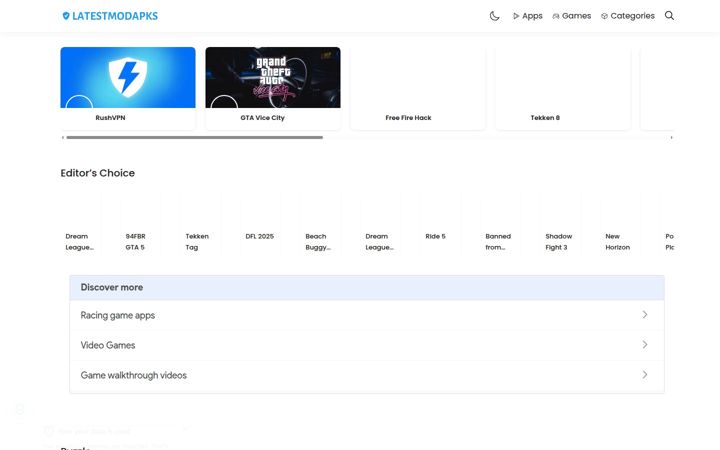720x450 pixels.
Task: Open the Tekken 8 card
Action: [563, 88]
